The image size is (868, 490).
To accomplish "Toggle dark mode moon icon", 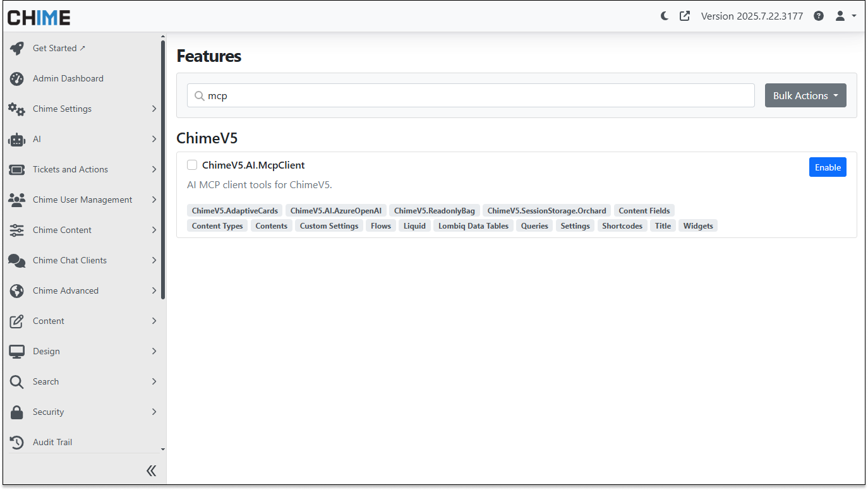I will (665, 16).
